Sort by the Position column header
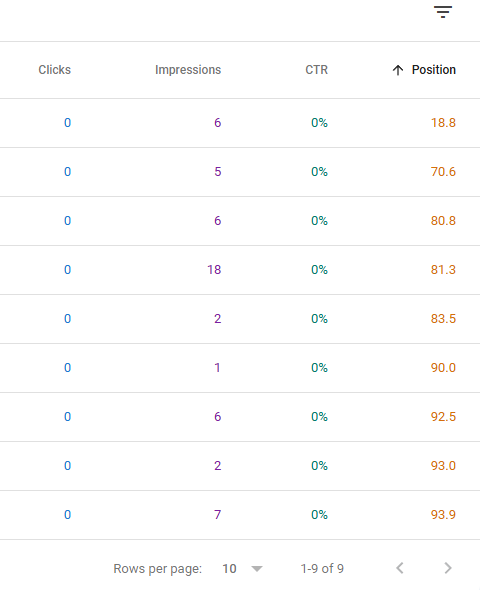 pyautogui.click(x=433, y=70)
